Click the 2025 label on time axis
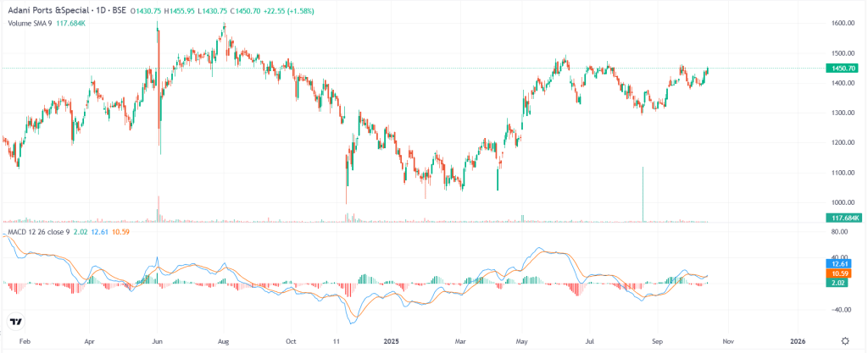 [x=392, y=341]
